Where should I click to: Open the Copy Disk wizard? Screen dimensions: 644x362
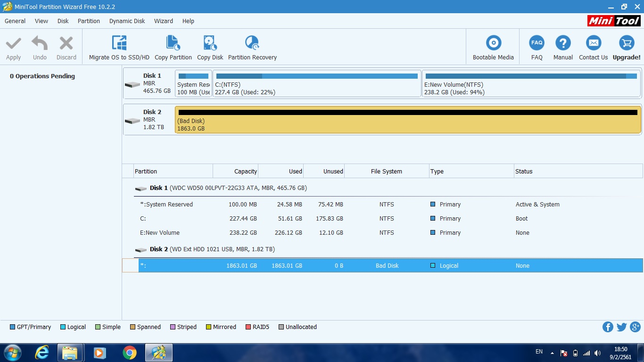coord(210,48)
